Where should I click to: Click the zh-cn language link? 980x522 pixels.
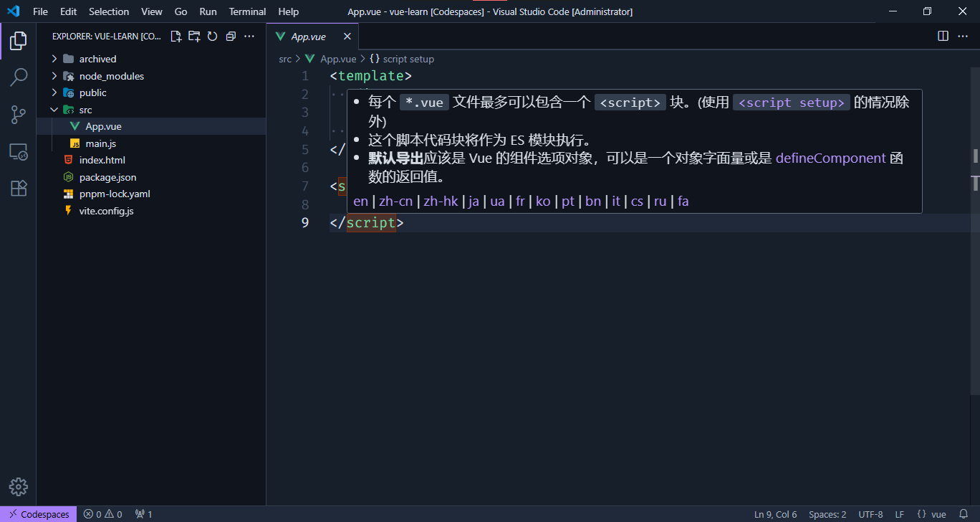[x=395, y=201]
